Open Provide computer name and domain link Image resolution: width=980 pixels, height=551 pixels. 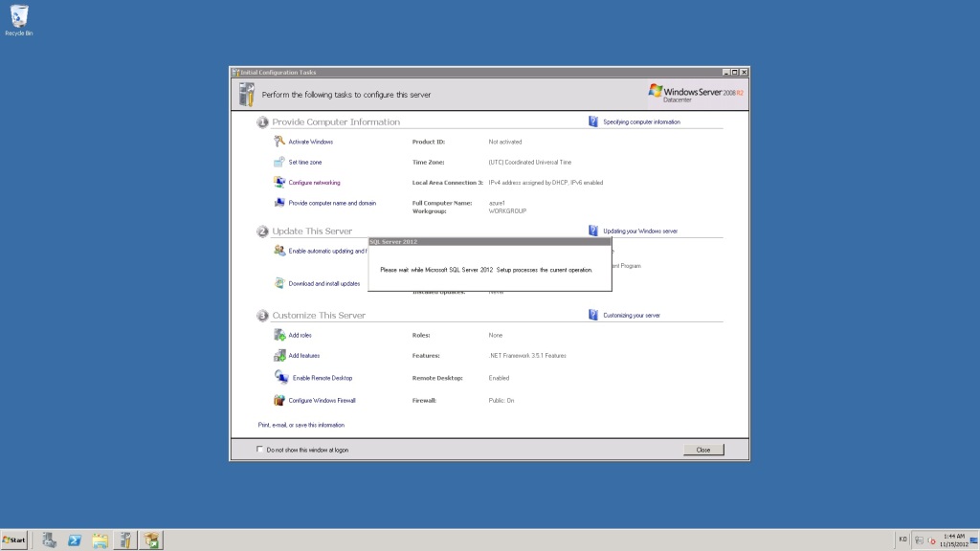tap(332, 203)
